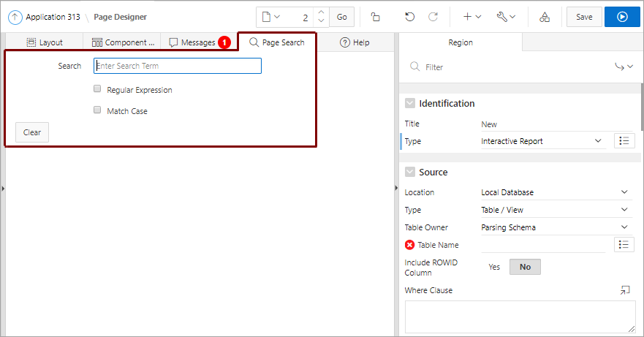Screen dimensions: 644x337
Task: Switch to the Layout tab
Action: (x=45, y=42)
